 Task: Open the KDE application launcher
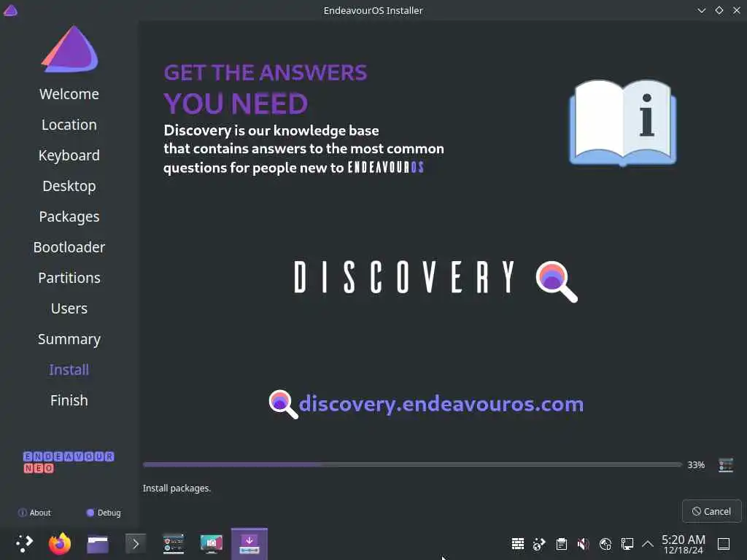pyautogui.click(x=24, y=543)
